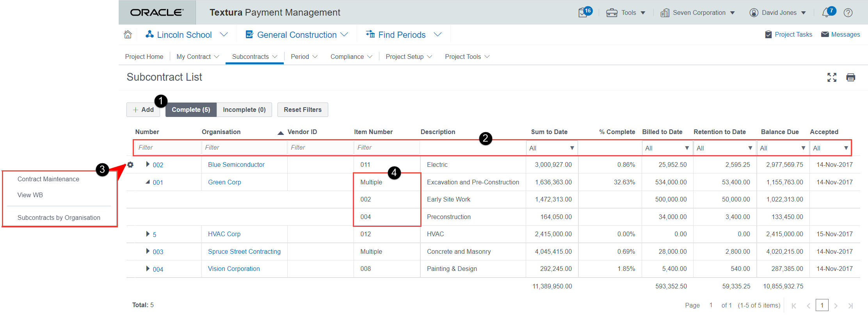868x336 pixels.
Task: Open the Project Tools menu
Action: coord(467,57)
